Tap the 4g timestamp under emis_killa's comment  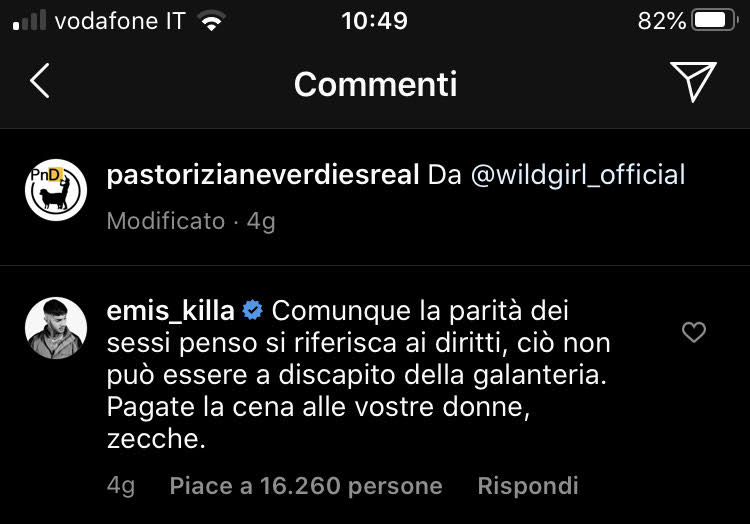pos(121,486)
